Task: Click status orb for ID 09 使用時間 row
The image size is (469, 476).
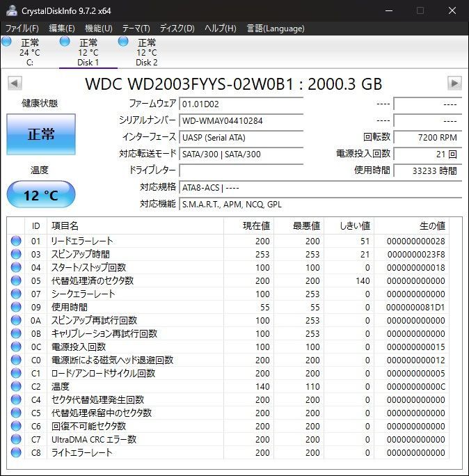Action: (16, 307)
